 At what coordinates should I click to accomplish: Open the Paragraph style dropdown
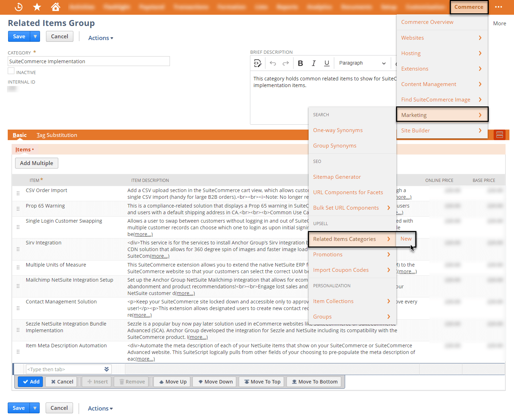click(362, 63)
